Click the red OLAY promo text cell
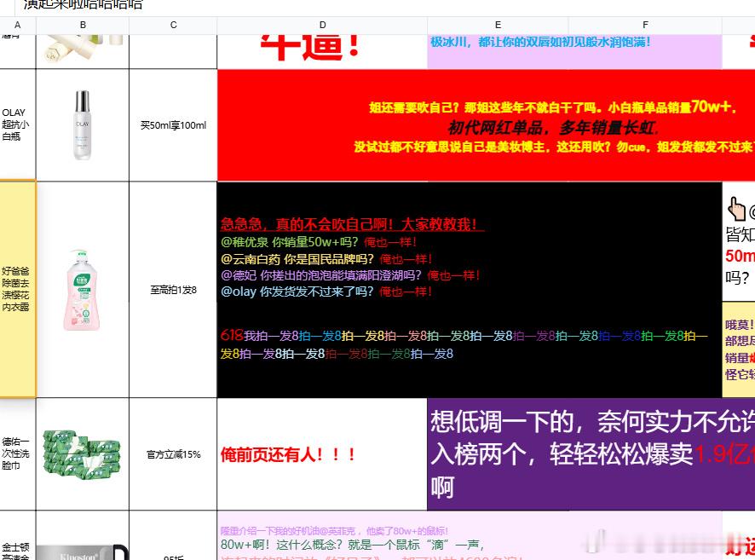Screen dimensions: 755x560 (x=487, y=125)
